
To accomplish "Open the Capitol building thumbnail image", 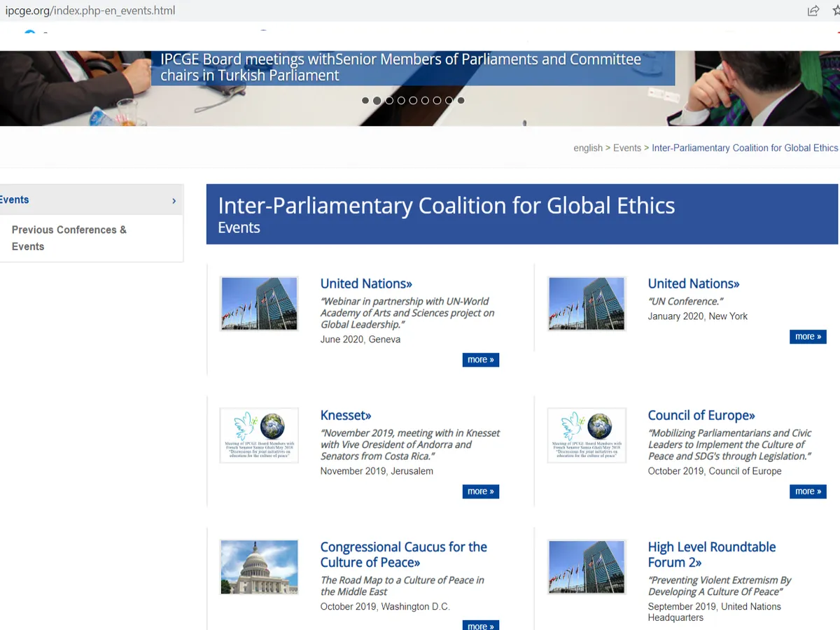I will coord(259,566).
